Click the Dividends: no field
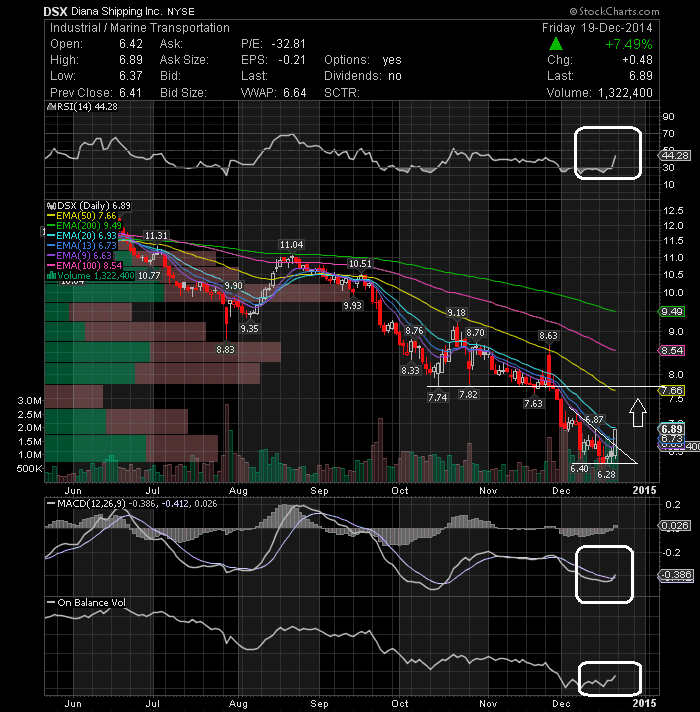 point(363,76)
